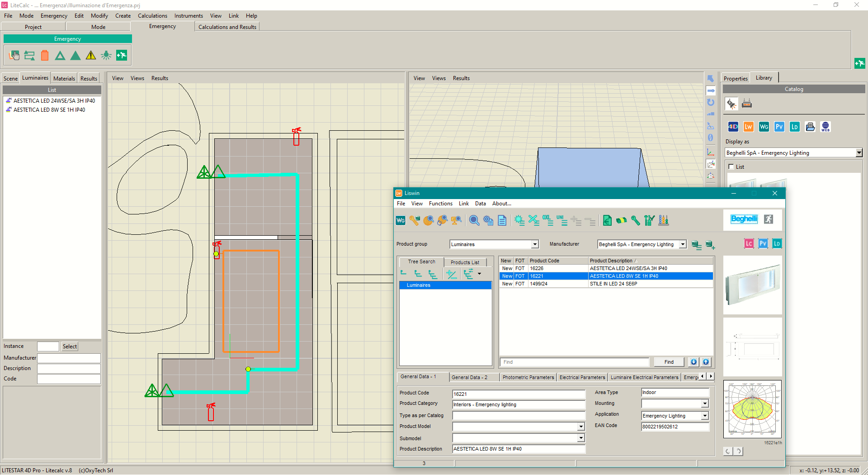Switch to the Materials tab
The height and width of the screenshot is (475, 868).
click(64, 78)
